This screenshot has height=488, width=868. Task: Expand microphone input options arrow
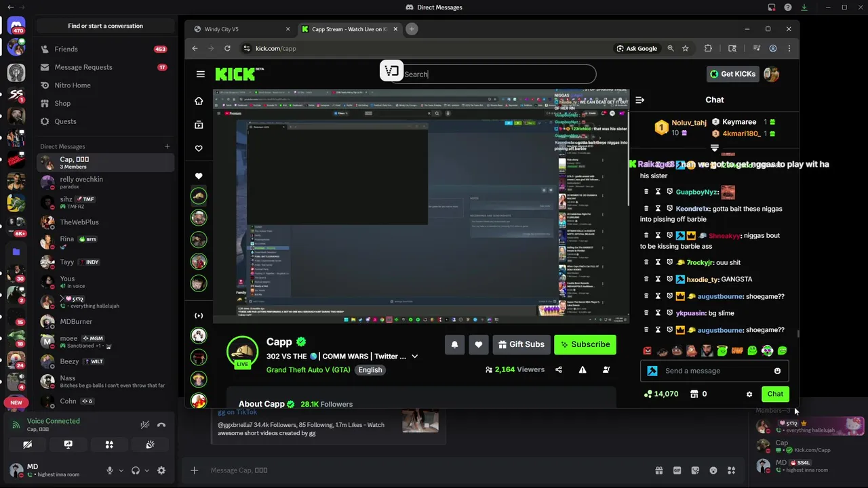121,470
